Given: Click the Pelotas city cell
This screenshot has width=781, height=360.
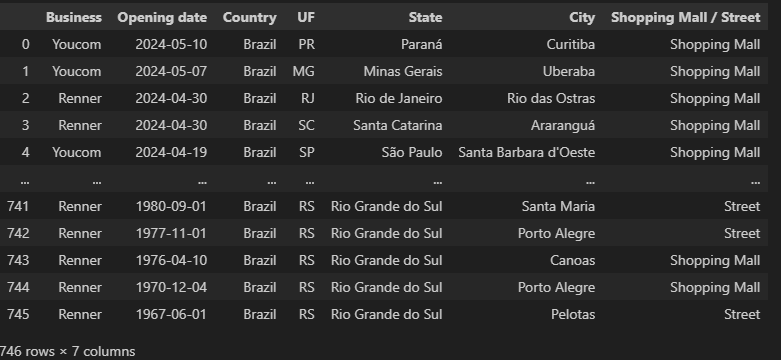Looking at the screenshot, I should [573, 314].
